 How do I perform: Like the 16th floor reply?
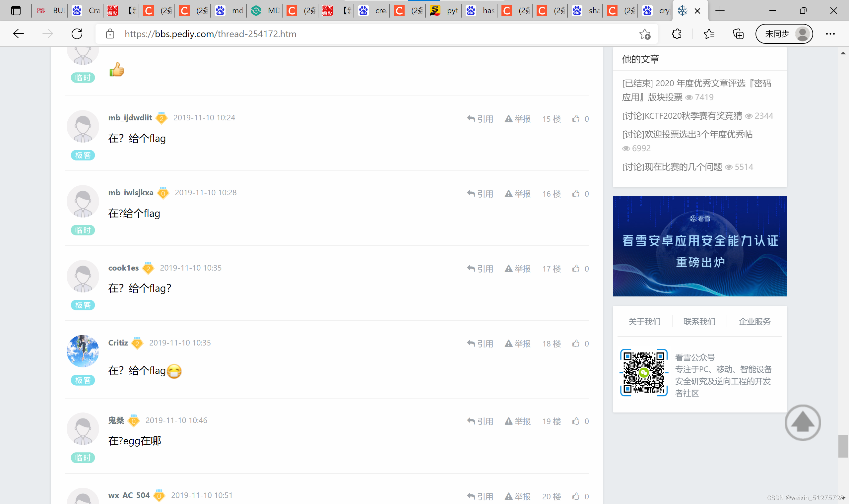(x=576, y=194)
